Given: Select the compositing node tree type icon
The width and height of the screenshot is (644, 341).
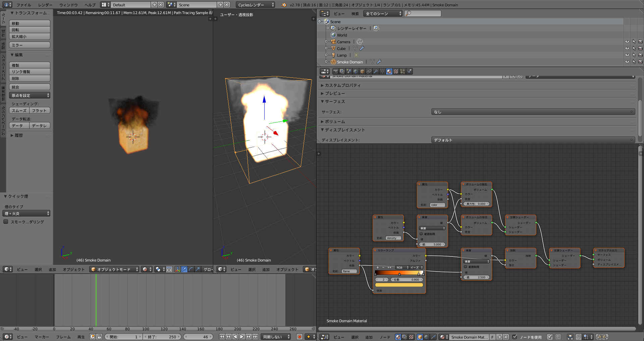Looking at the screenshot, I should (405, 337).
